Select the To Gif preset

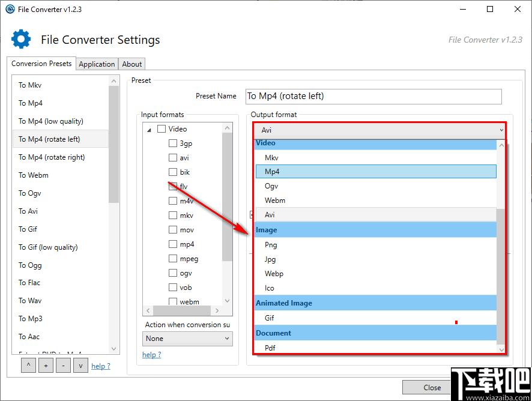pos(61,229)
